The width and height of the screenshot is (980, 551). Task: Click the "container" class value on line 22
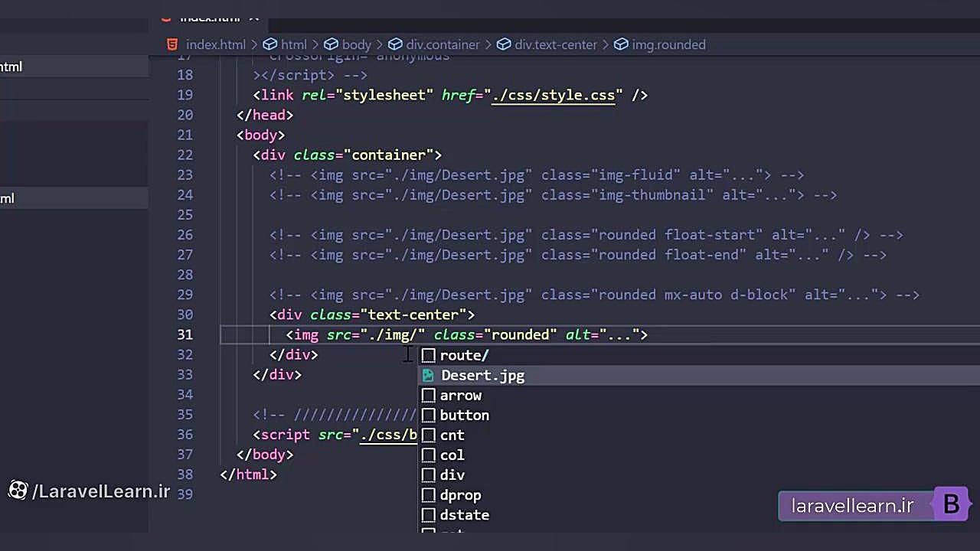point(389,155)
